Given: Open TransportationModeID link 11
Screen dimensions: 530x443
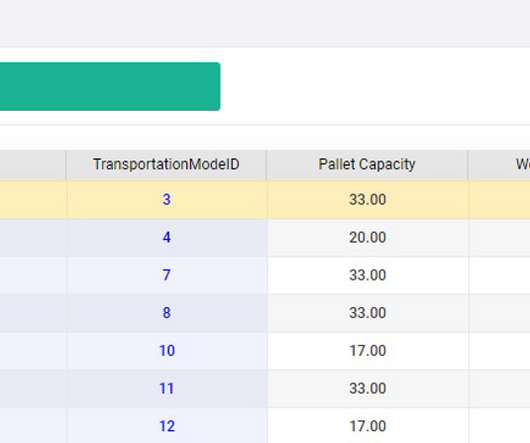Looking at the screenshot, I should tap(167, 388).
